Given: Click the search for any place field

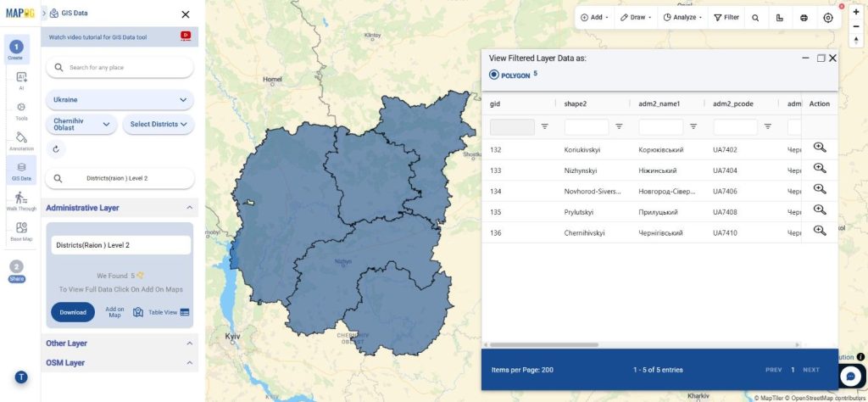Looking at the screenshot, I should tap(120, 68).
